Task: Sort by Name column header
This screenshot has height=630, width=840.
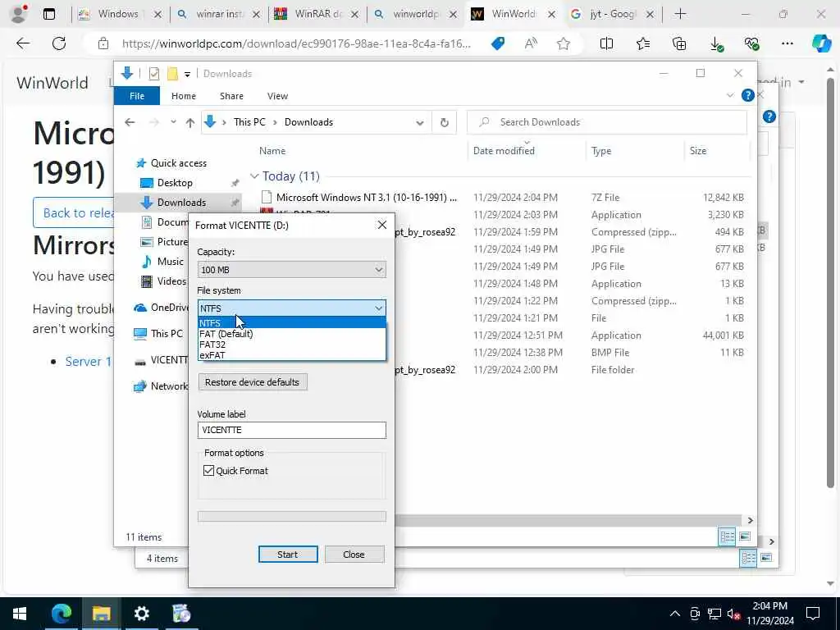Action: [272, 151]
